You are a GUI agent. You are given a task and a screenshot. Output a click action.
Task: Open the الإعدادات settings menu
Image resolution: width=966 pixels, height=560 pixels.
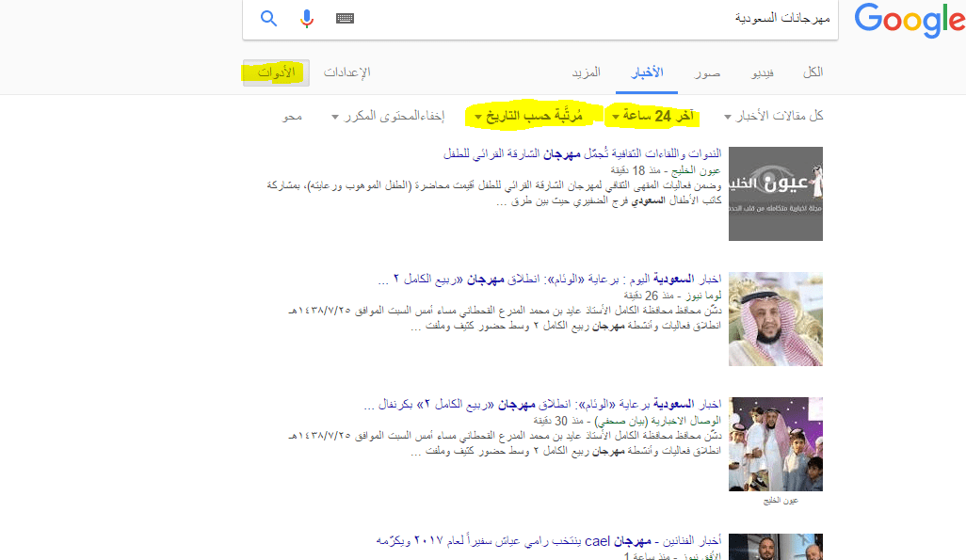346,72
